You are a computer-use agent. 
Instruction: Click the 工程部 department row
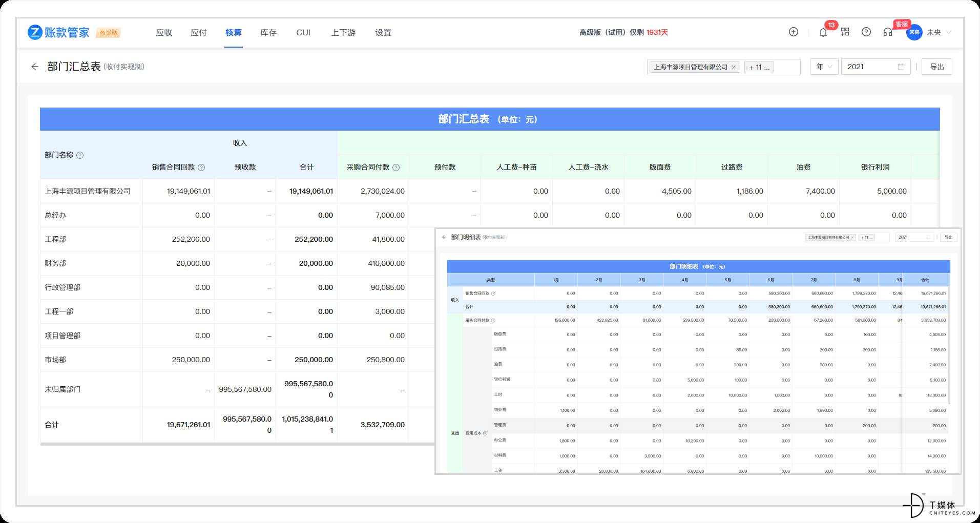click(x=55, y=239)
